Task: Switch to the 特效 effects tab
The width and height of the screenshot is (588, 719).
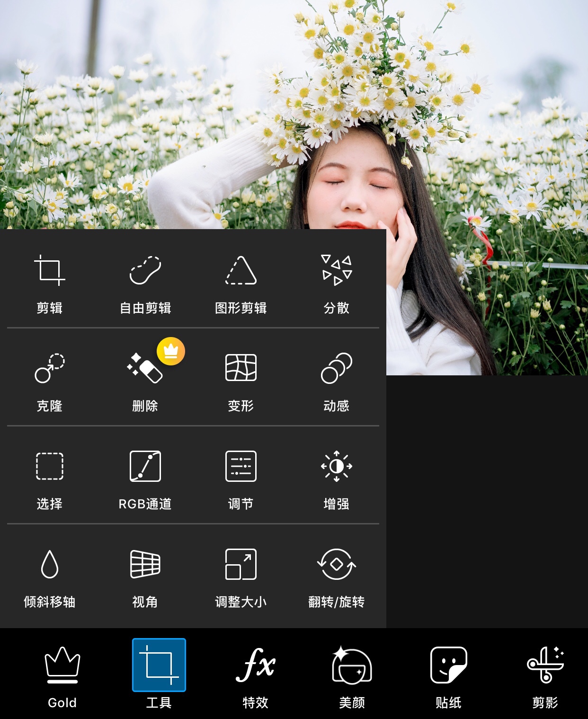Action: pyautogui.click(x=256, y=676)
